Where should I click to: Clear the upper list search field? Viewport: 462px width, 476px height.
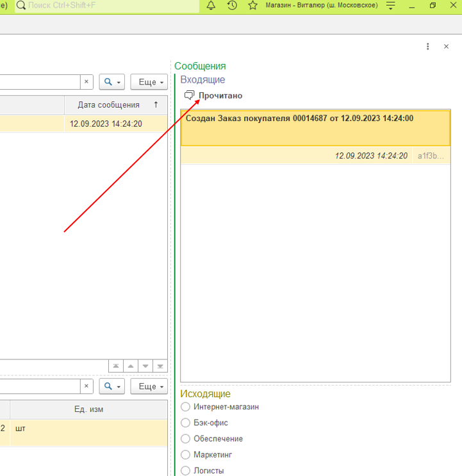click(x=87, y=82)
